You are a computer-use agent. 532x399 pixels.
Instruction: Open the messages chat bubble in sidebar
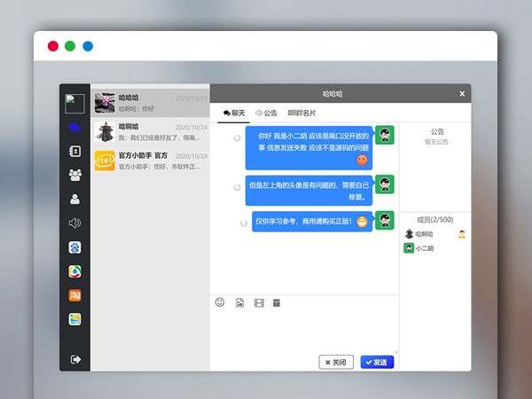pyautogui.click(x=75, y=128)
